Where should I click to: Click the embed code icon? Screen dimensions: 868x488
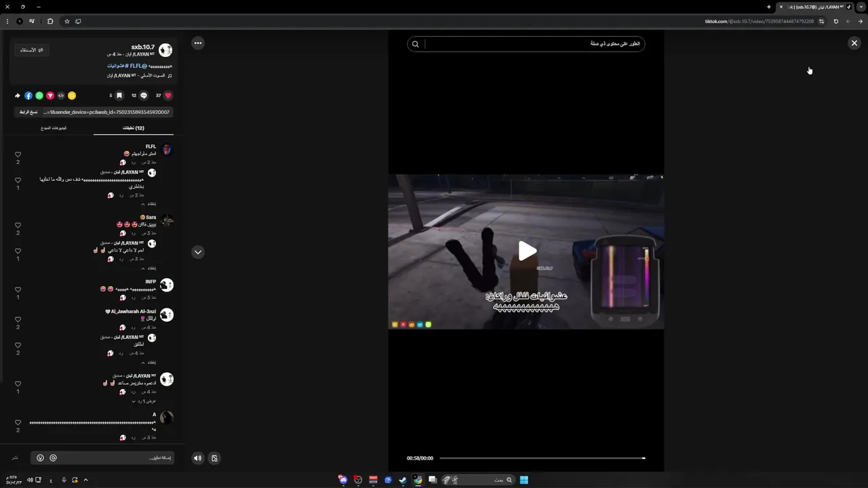point(61,96)
